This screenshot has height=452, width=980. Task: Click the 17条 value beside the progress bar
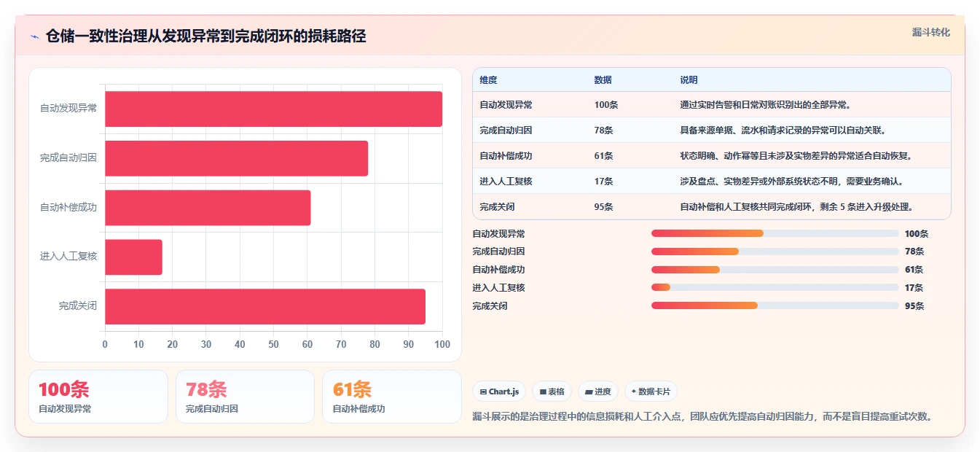[x=914, y=288]
